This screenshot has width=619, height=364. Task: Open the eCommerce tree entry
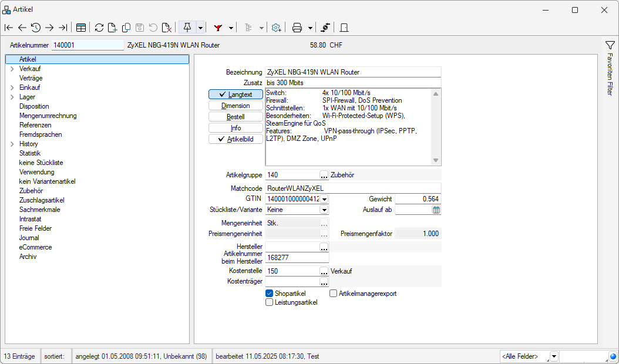pos(35,247)
